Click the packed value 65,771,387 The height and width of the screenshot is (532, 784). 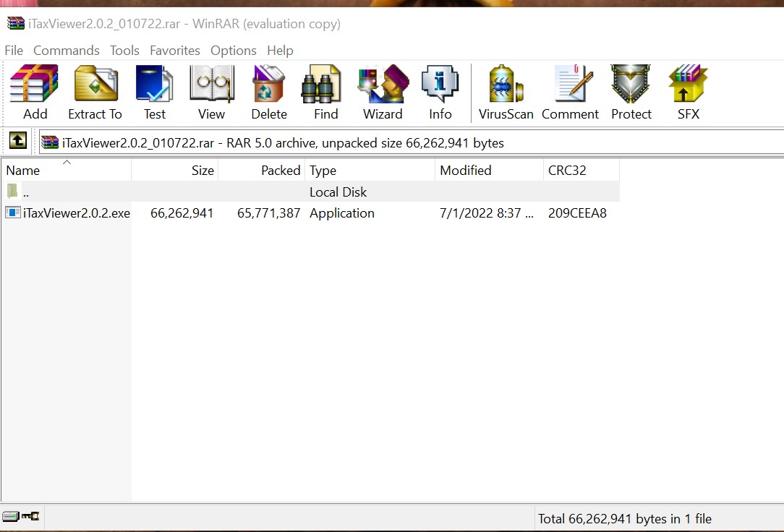click(268, 213)
